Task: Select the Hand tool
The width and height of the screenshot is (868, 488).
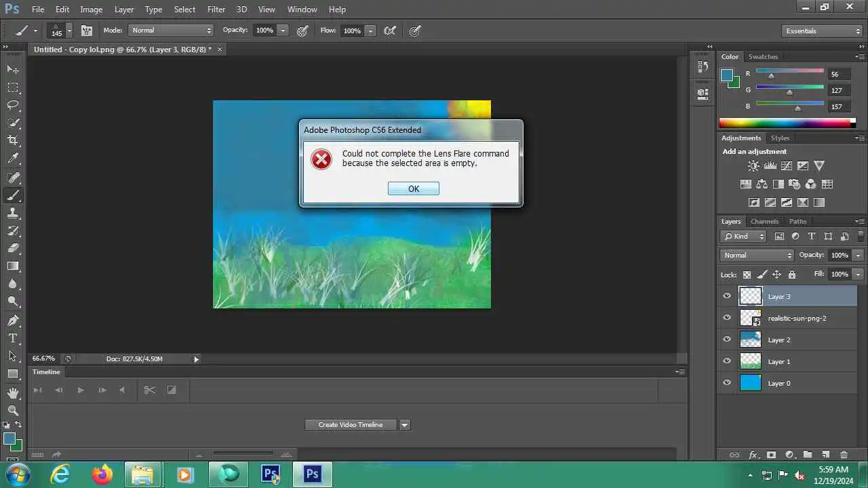Action: [13, 393]
